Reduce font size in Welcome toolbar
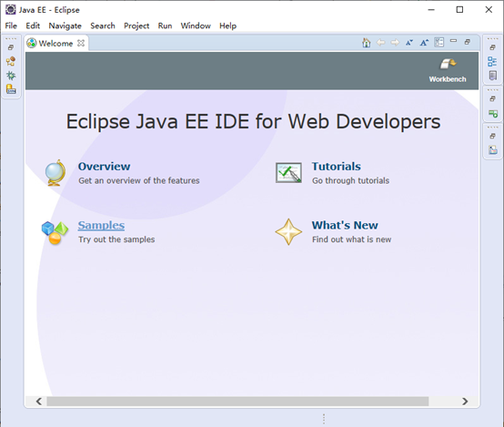504x427 pixels. click(x=409, y=43)
